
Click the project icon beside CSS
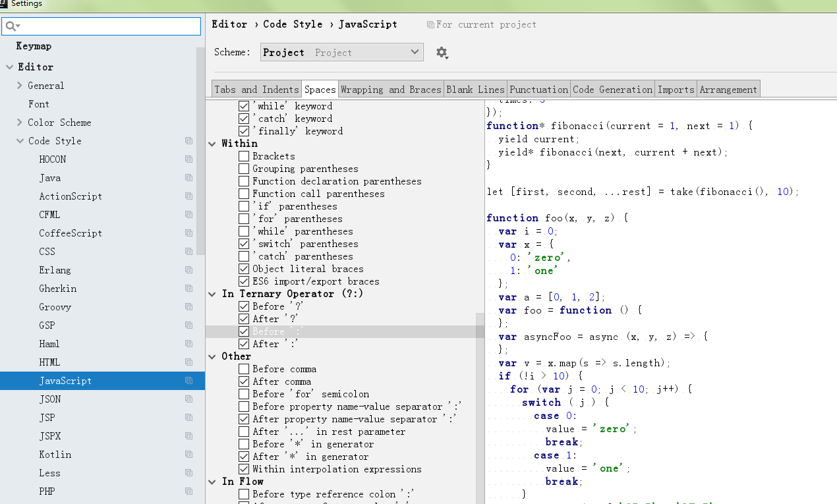[x=188, y=252]
